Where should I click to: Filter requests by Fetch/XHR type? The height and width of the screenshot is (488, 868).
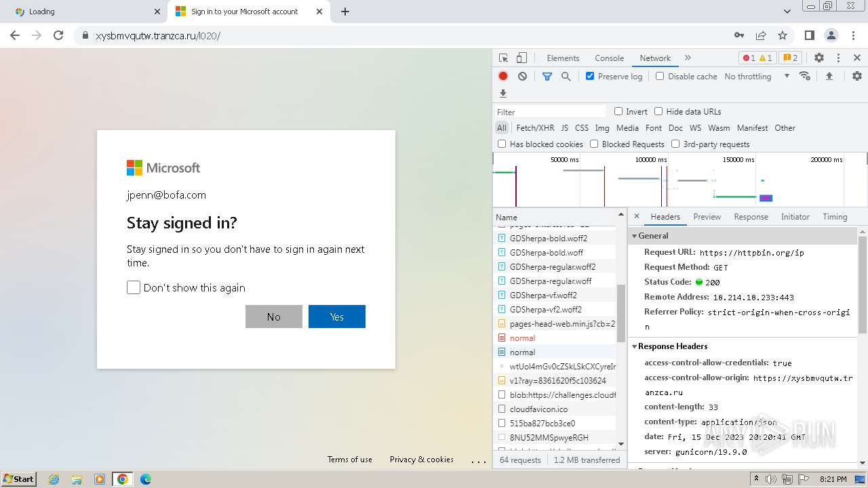pyautogui.click(x=535, y=127)
